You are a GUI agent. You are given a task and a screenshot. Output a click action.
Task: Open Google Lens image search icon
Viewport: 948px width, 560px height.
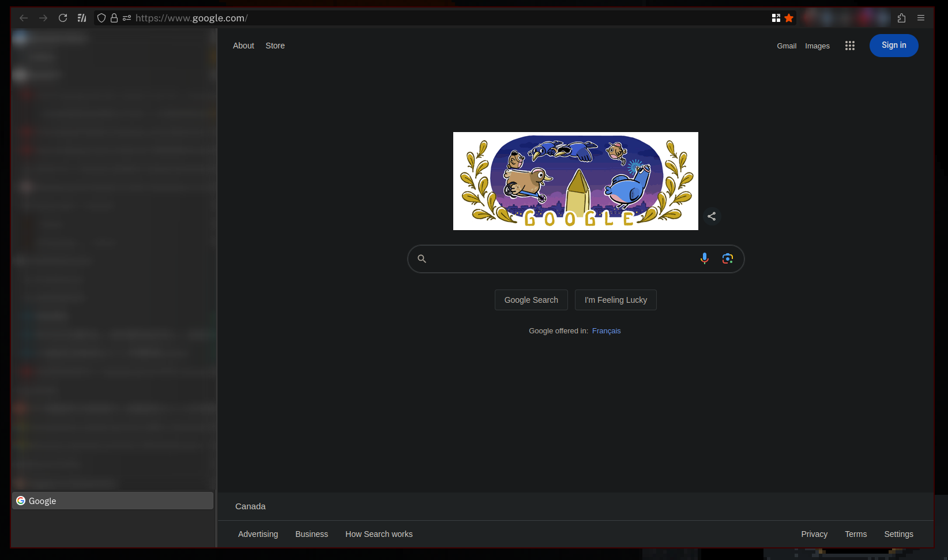727,258
